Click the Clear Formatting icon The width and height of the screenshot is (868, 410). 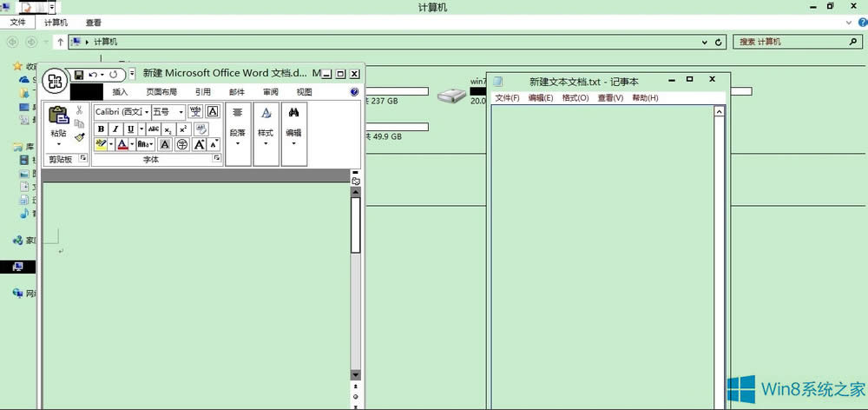201,129
